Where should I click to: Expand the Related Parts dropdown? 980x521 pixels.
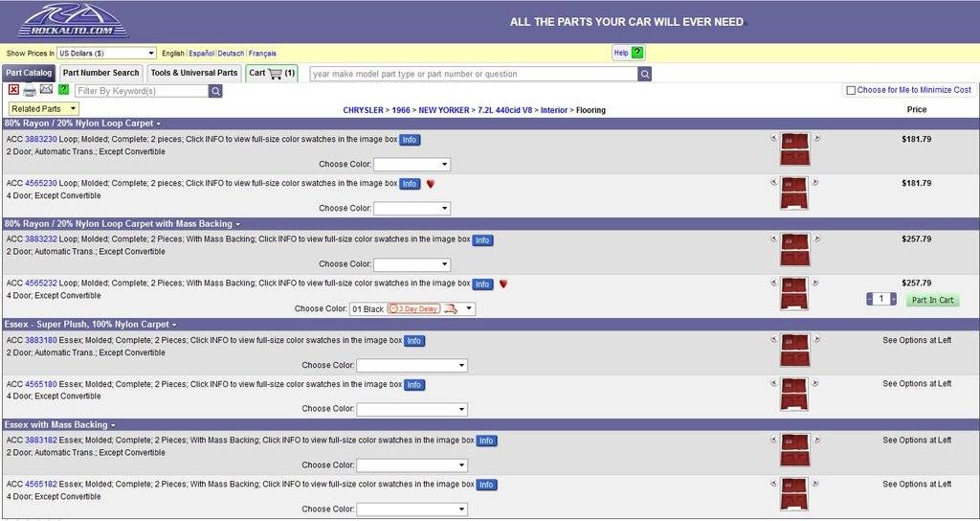pyautogui.click(x=43, y=109)
